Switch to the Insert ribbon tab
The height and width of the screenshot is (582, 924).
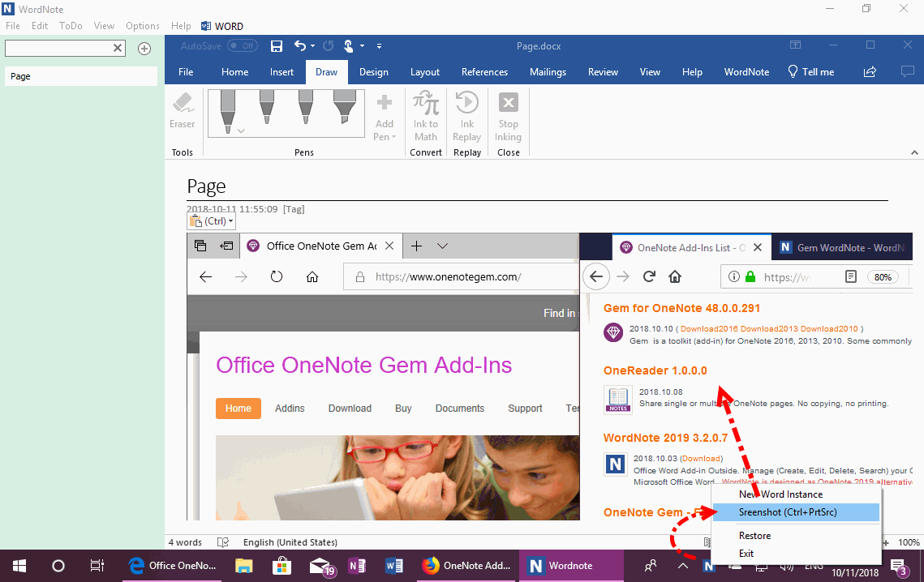(281, 72)
